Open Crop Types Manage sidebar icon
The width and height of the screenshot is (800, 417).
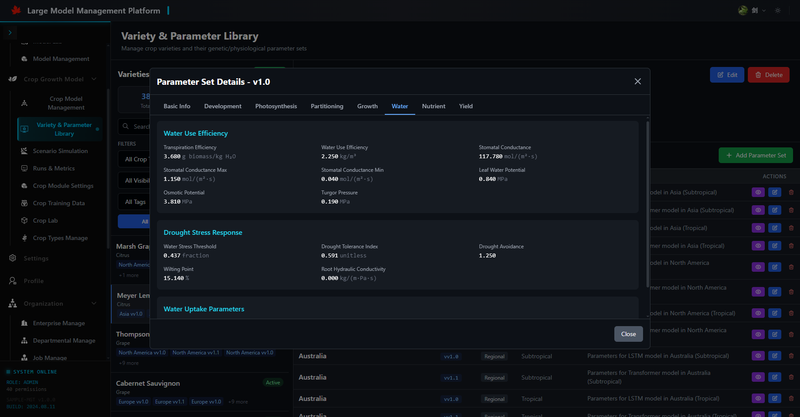(x=24, y=238)
